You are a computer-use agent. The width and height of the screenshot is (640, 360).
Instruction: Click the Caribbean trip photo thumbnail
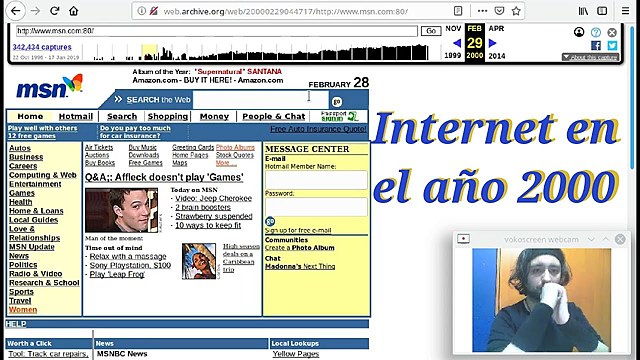click(x=199, y=261)
